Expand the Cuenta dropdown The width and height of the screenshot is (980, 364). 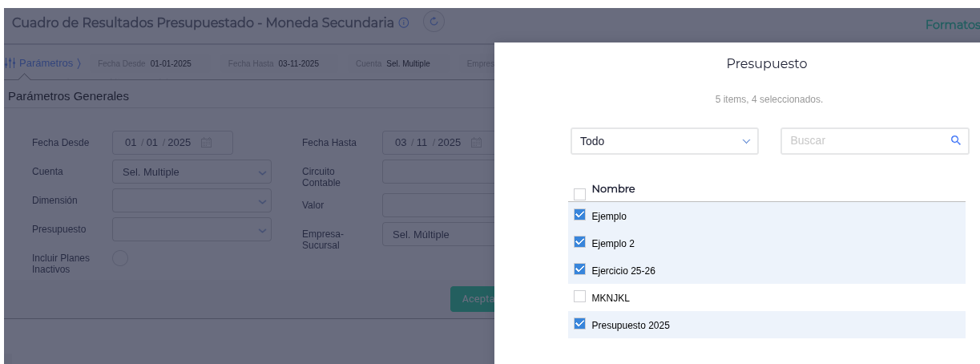pos(192,172)
